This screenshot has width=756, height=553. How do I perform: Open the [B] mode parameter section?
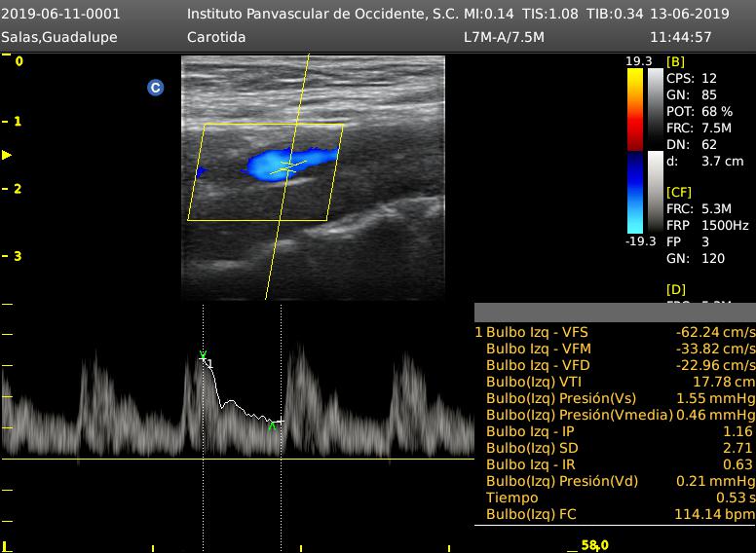pyautogui.click(x=675, y=61)
